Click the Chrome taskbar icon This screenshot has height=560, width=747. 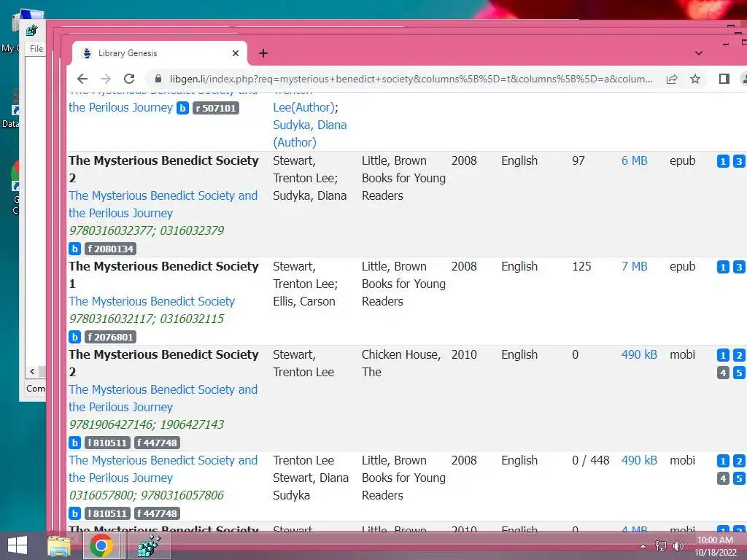coord(101,545)
